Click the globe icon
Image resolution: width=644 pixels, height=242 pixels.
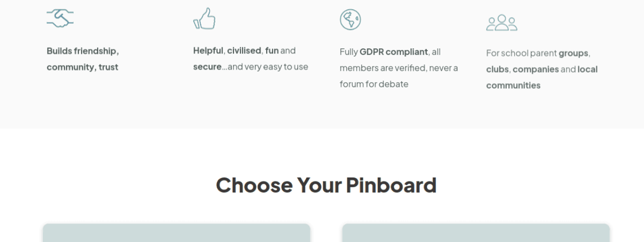[350, 19]
